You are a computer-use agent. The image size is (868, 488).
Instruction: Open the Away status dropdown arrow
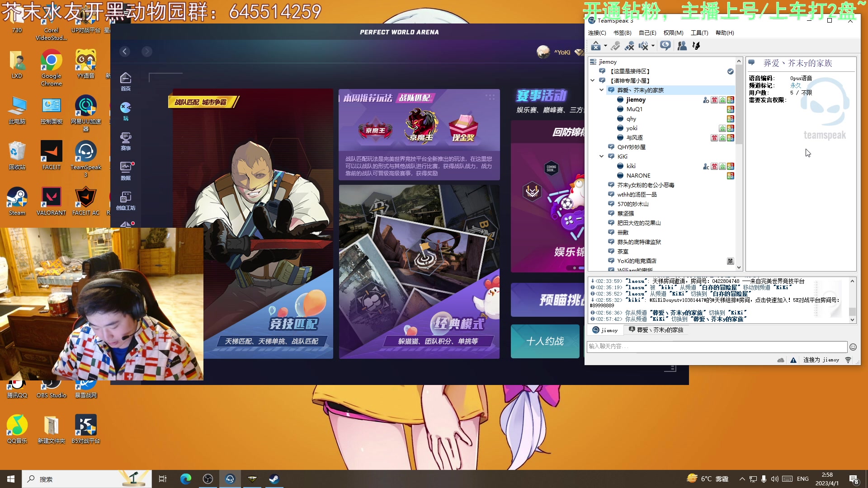point(605,46)
